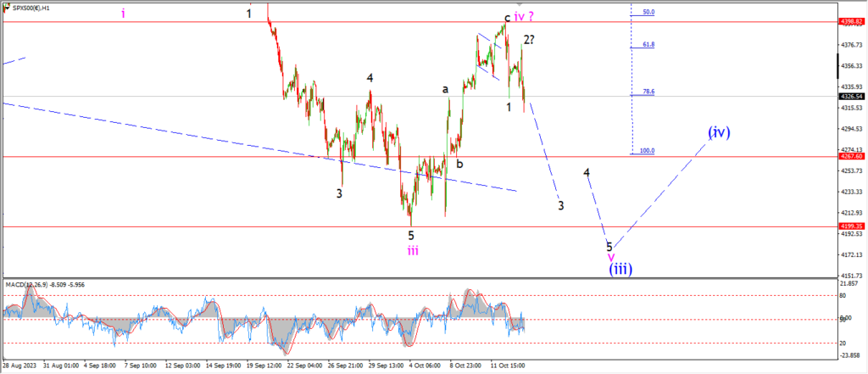The image size is (868, 374).
Task: Click the 4267.60 red price tag
Action: [x=851, y=157]
